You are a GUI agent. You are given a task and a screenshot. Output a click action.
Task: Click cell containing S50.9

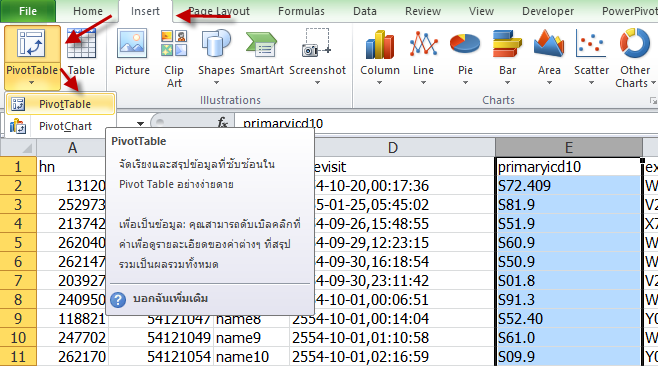pyautogui.click(x=569, y=261)
